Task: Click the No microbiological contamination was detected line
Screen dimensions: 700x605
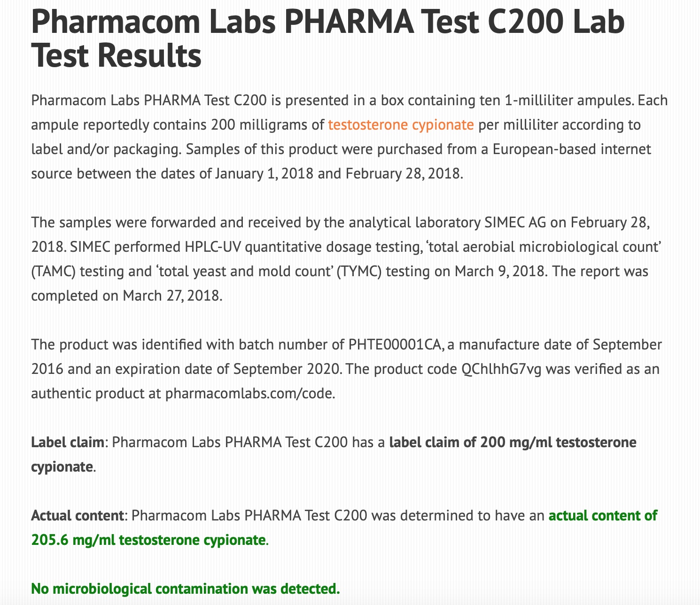Action: coord(185,588)
